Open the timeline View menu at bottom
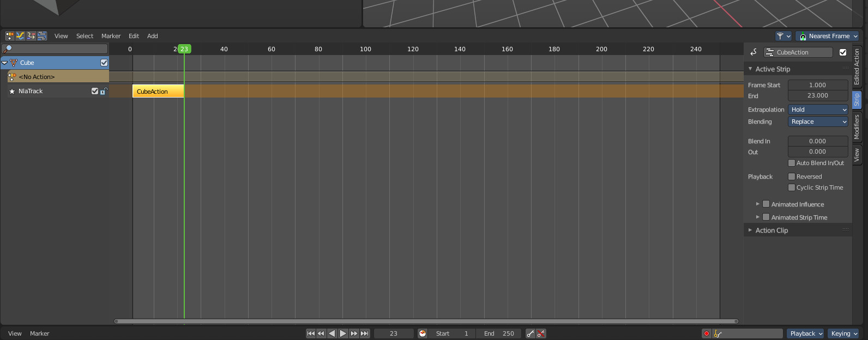The height and width of the screenshot is (340, 868). [15, 333]
